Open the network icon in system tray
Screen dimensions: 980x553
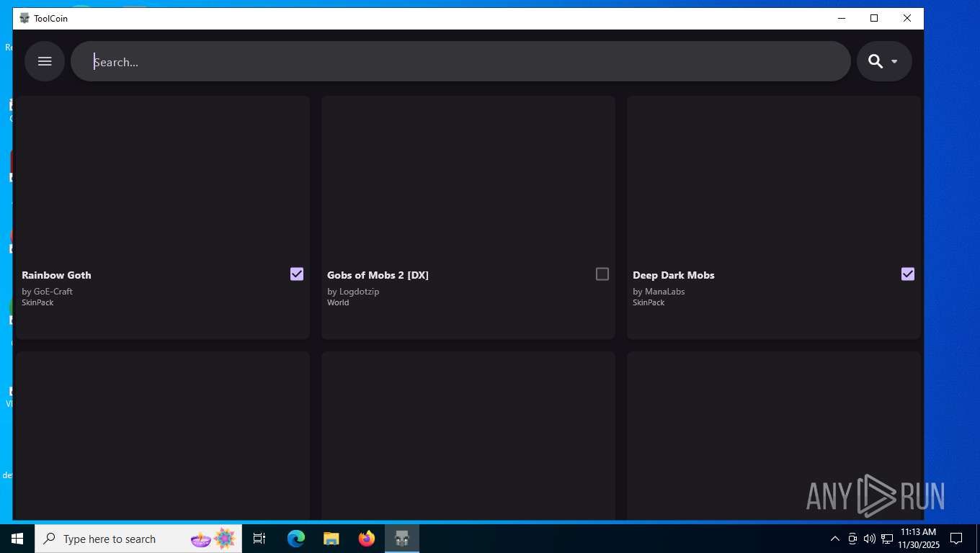[x=887, y=539]
